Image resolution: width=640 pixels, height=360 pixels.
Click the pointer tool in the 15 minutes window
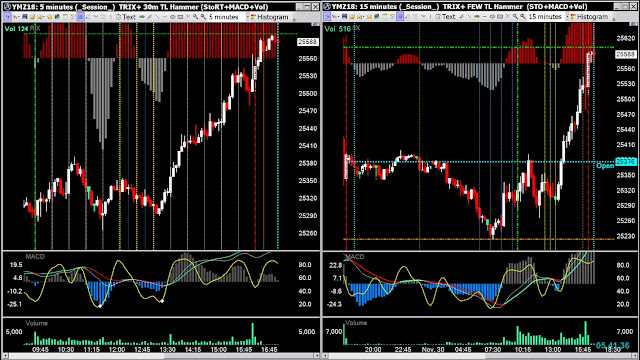point(327,17)
